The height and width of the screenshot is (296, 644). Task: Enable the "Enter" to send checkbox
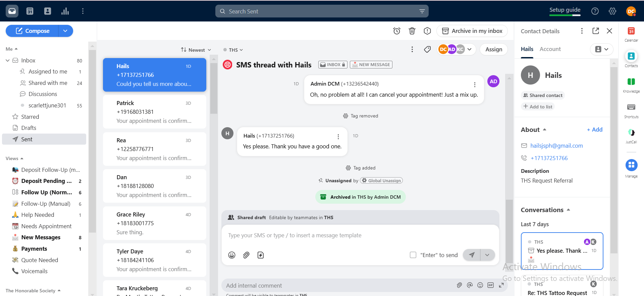[x=413, y=255]
